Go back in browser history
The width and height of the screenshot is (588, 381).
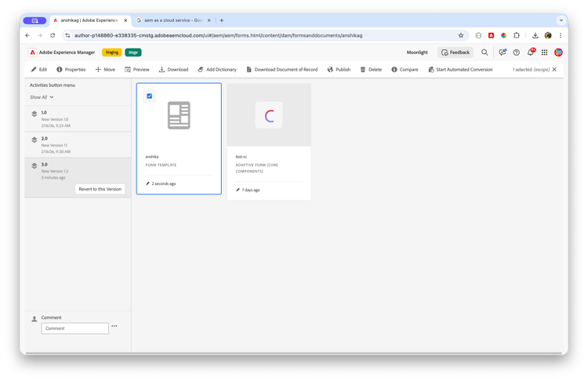27,35
